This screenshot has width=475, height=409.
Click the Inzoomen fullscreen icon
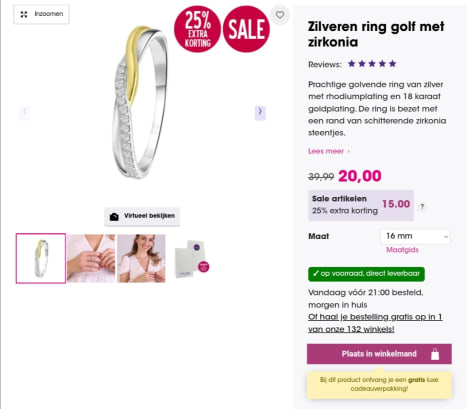[24, 14]
